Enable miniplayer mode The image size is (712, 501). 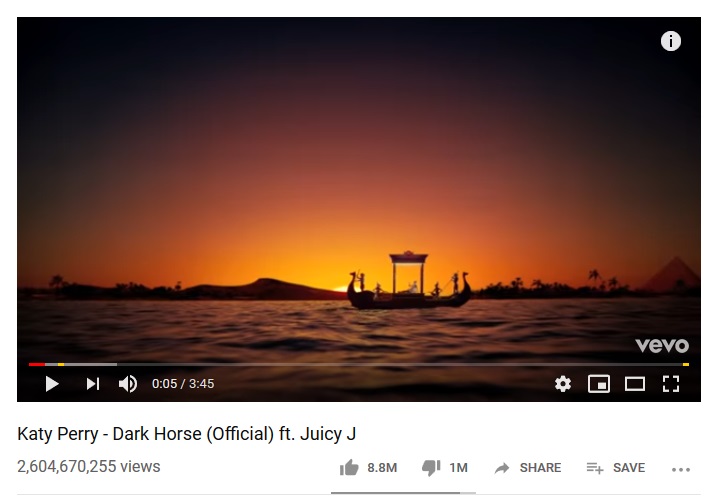coord(598,384)
